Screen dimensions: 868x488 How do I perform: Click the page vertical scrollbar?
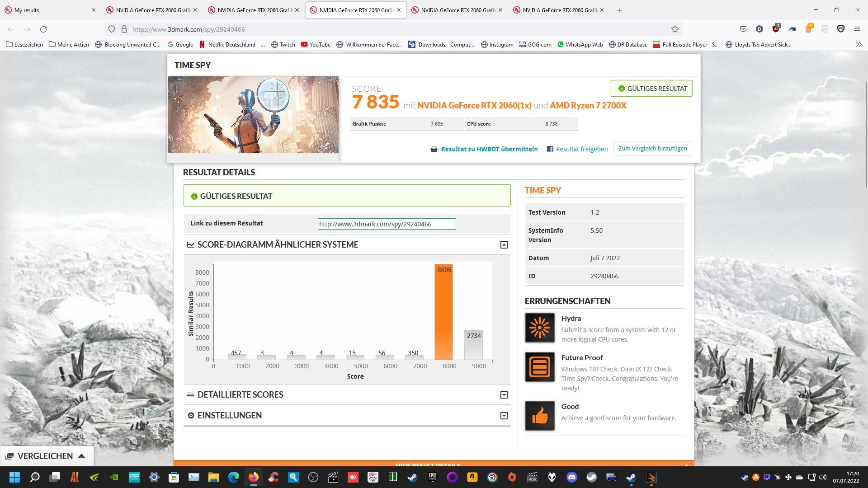click(865, 135)
